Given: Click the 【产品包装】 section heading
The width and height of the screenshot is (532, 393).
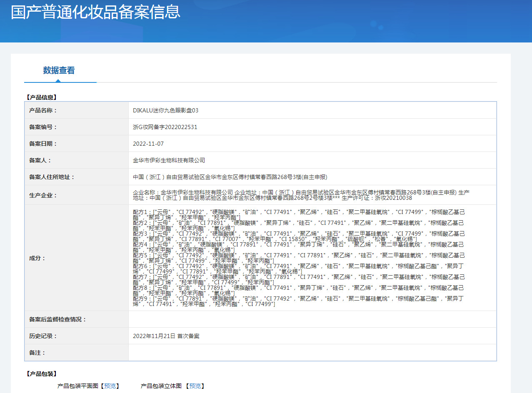Looking at the screenshot, I should click(41, 374).
